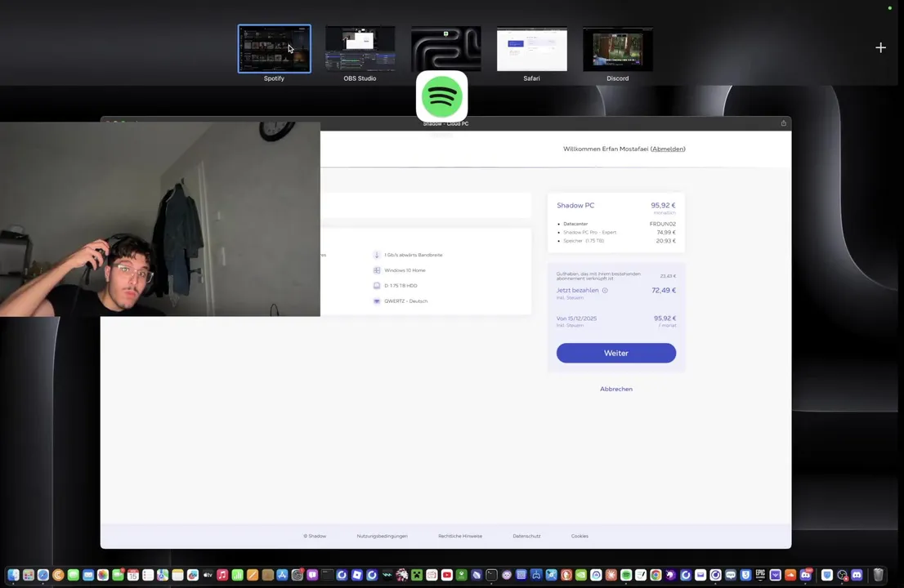The width and height of the screenshot is (904, 588).
Task: Open Maps from the Dock
Action: (163, 575)
